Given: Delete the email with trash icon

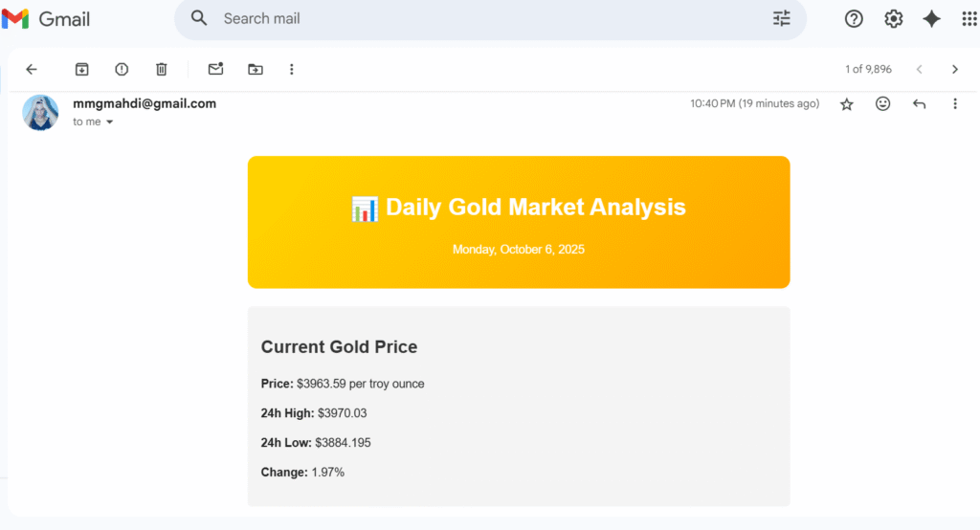Looking at the screenshot, I should pos(162,69).
